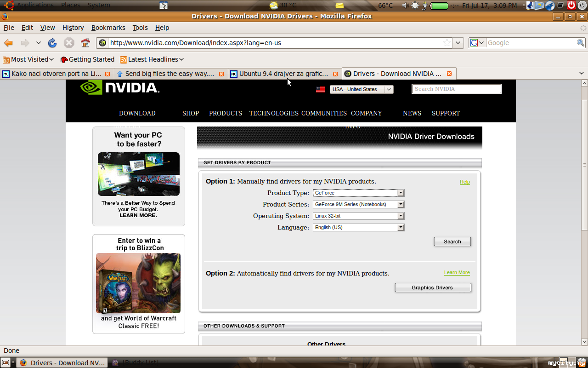
Task: Close the 'Kako naci otvoren port' tab
Action: [107, 74]
